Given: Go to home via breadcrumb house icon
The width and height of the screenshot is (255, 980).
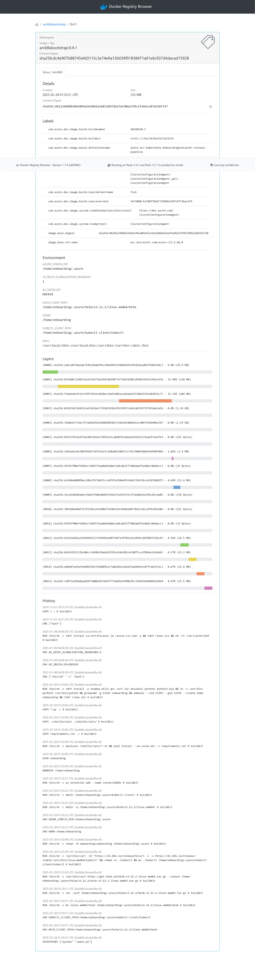Looking at the screenshot, I should [x=37, y=24].
